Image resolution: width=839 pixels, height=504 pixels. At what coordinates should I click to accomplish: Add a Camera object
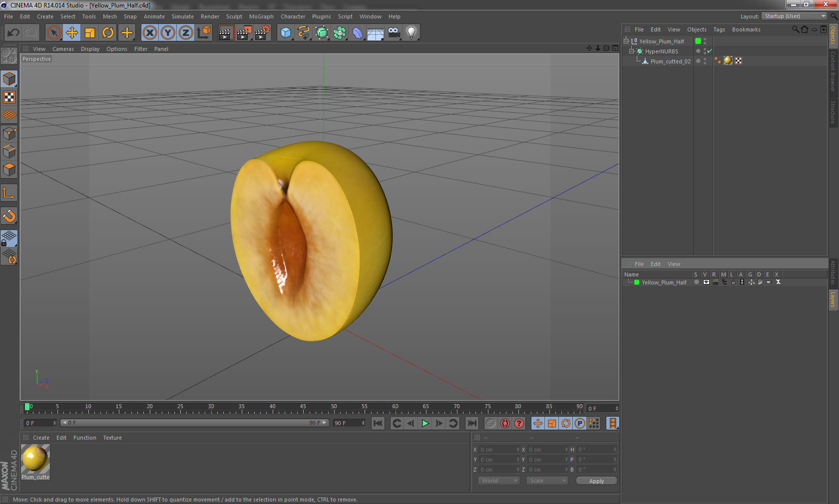[x=394, y=33]
